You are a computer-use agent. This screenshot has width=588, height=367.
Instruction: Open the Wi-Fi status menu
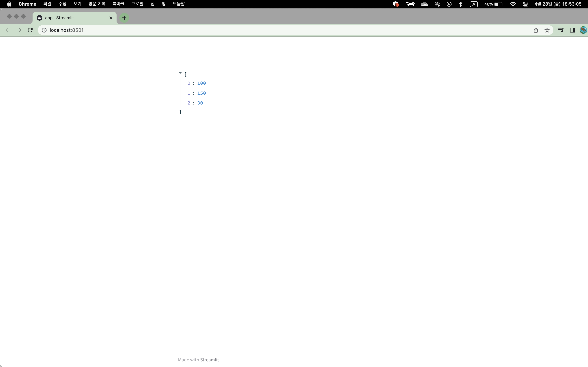[x=513, y=4]
